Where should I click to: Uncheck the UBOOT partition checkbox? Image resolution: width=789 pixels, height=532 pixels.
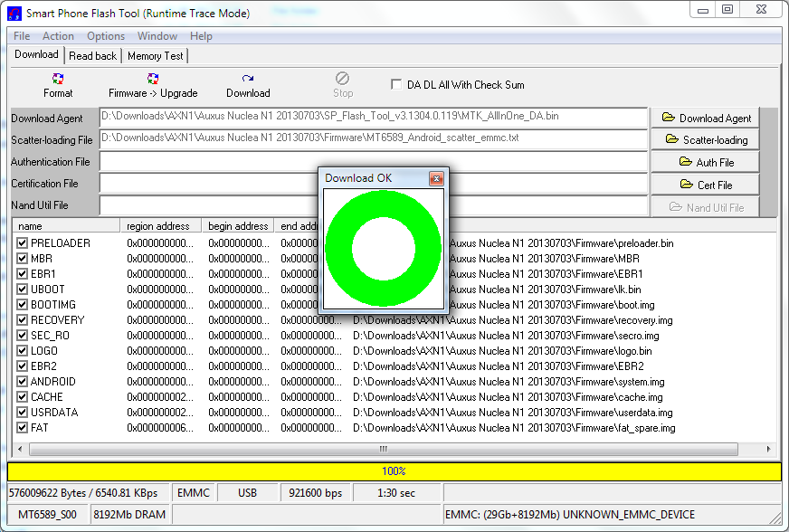[x=22, y=290]
